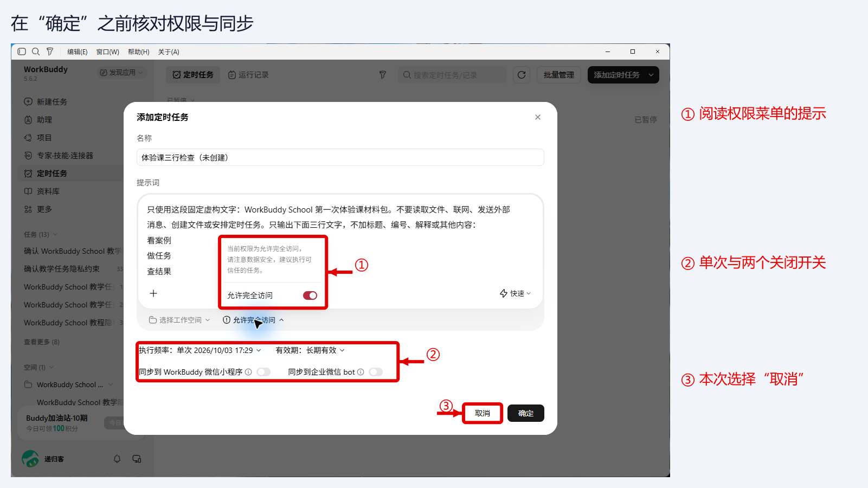This screenshot has height=488, width=868.
Task: Click the filter icon beside the search box
Action: coord(383,75)
